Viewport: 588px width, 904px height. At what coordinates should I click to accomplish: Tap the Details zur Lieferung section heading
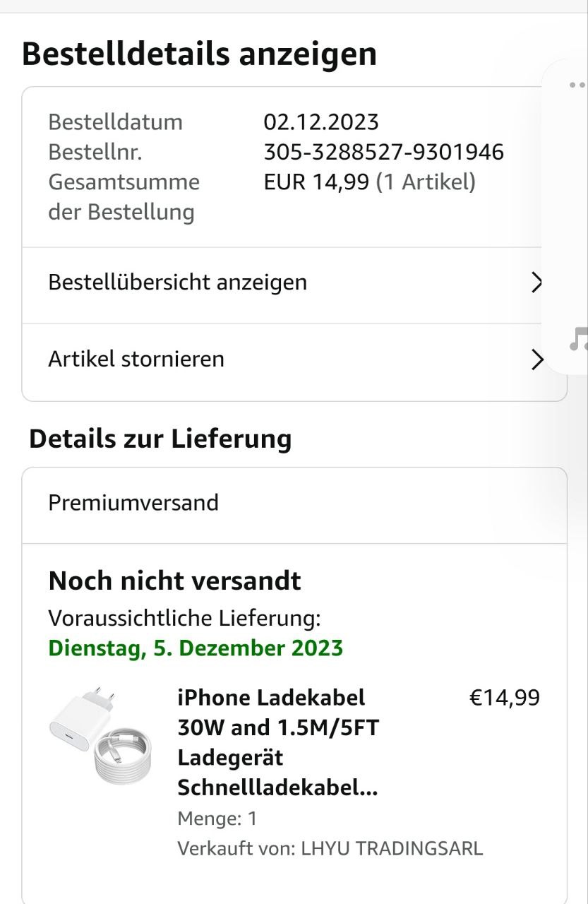(x=160, y=439)
